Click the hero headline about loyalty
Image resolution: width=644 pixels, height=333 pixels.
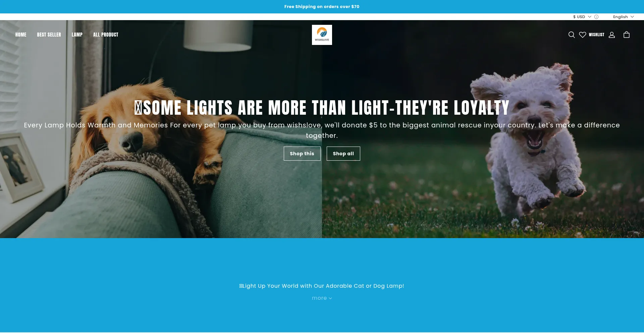pos(322,108)
